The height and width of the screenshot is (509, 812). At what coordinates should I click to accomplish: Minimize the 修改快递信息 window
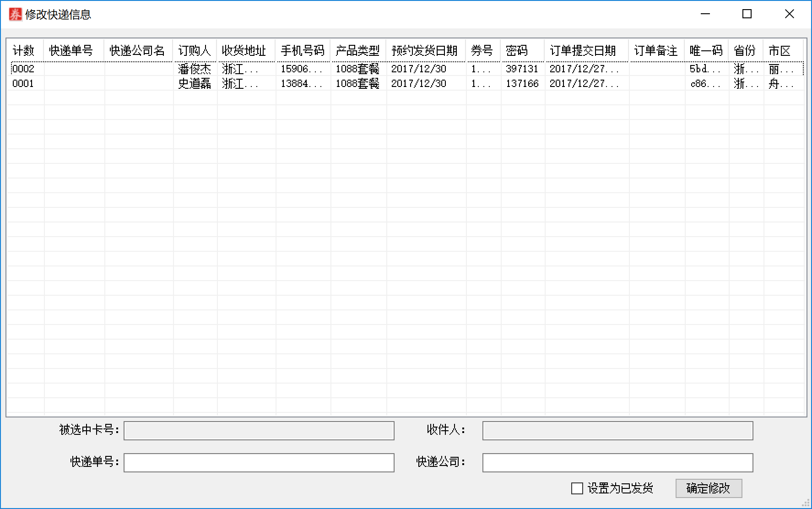(x=705, y=14)
